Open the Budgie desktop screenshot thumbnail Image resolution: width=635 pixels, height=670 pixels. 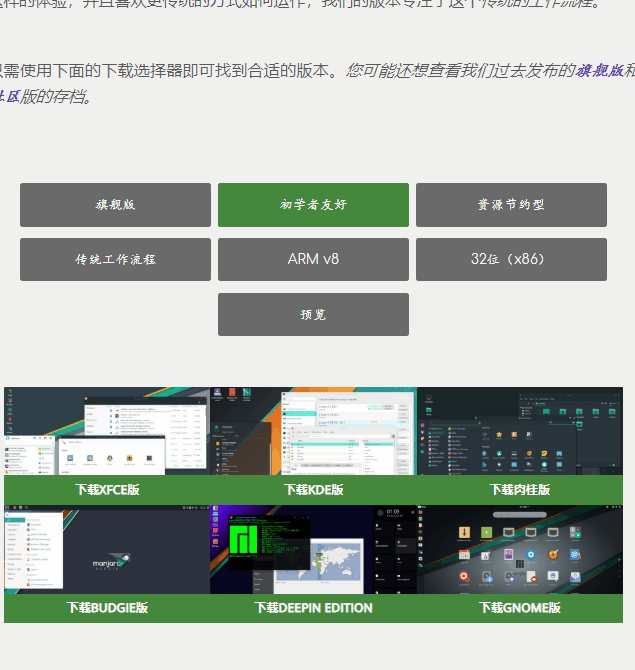pos(107,550)
